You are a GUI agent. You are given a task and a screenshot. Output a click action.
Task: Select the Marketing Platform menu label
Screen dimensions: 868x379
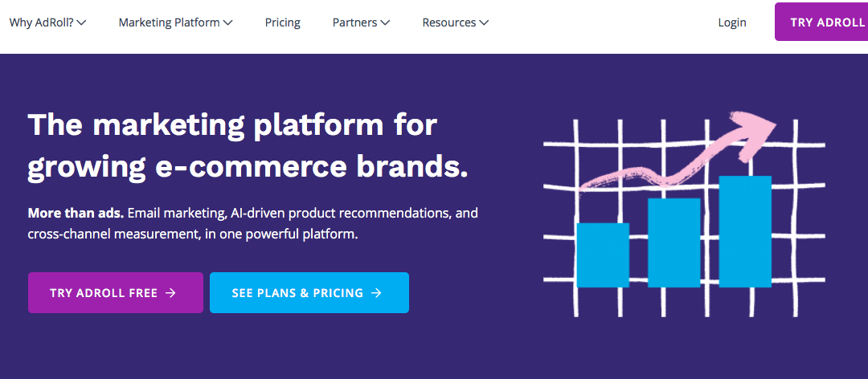169,22
